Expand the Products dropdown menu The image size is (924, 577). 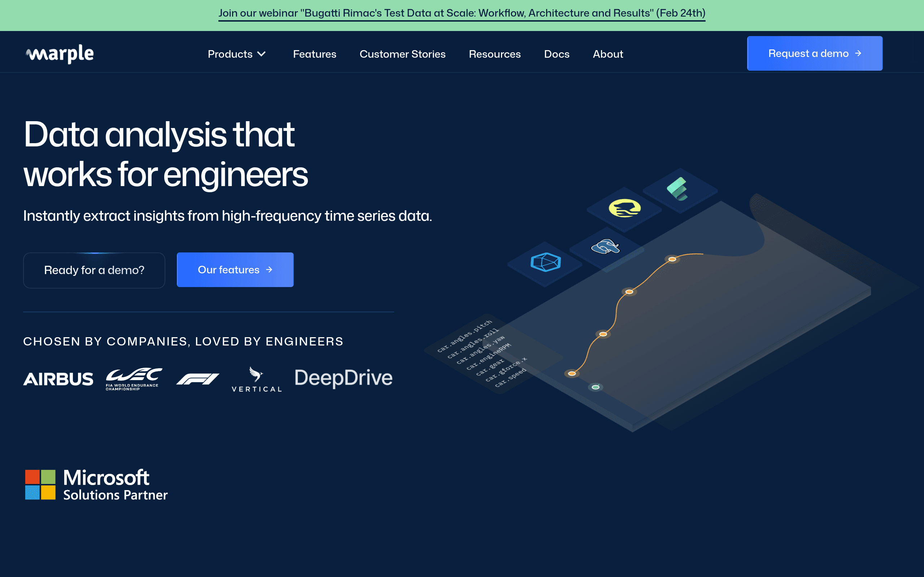tap(237, 54)
